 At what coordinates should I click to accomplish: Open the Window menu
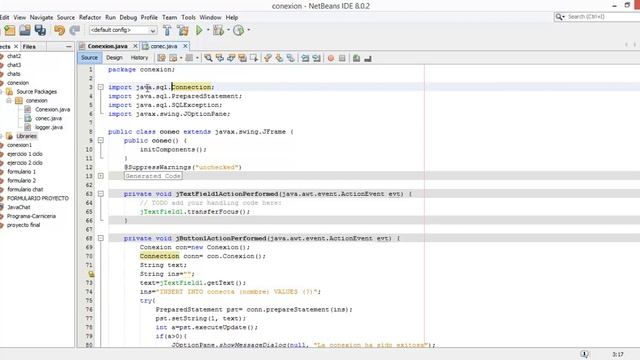210,18
